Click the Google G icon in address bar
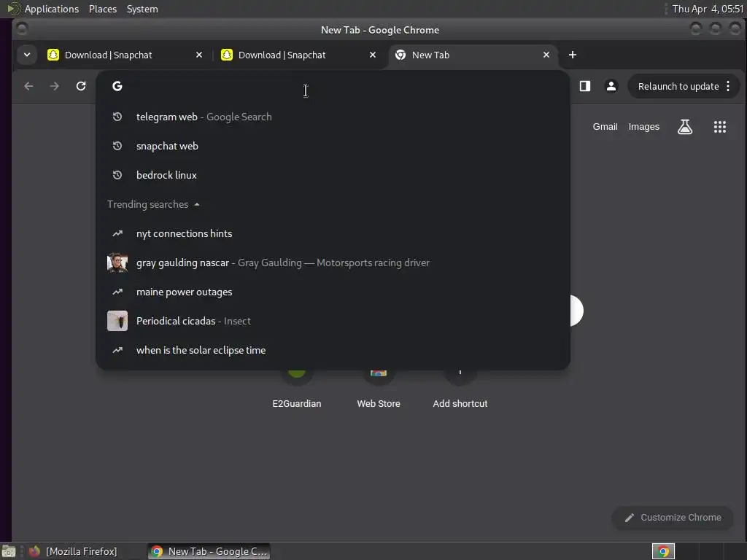 coord(117,86)
